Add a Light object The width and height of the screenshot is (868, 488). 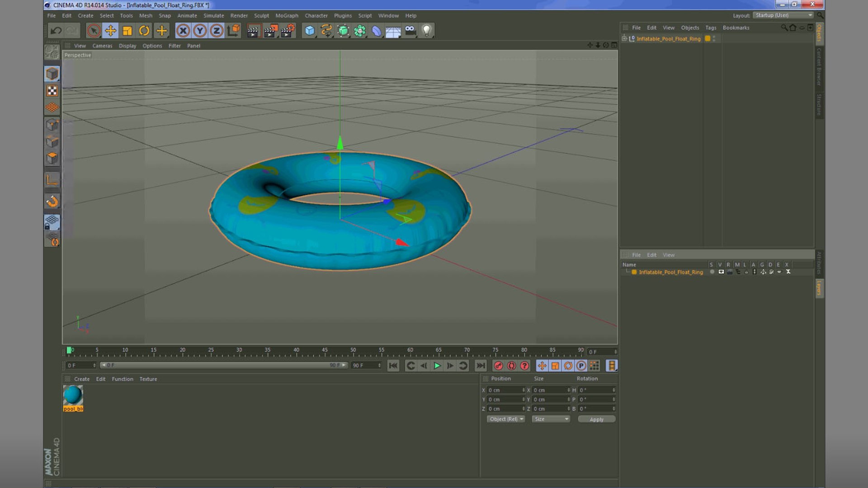(426, 31)
